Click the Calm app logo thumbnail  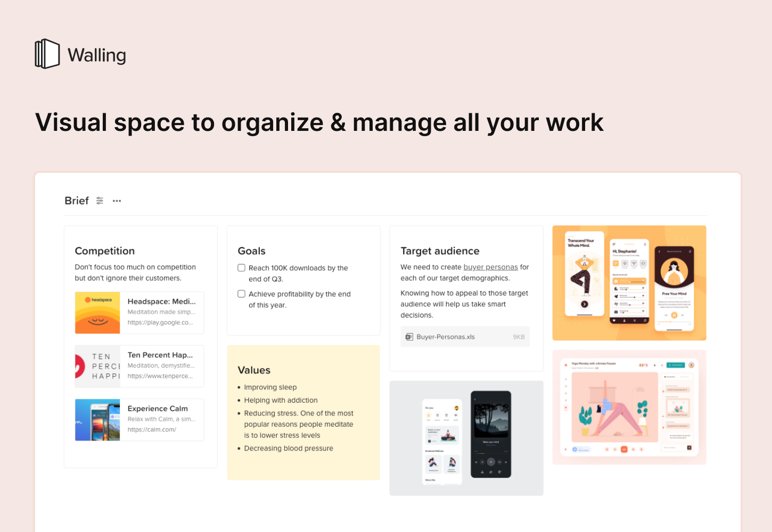coord(97,420)
